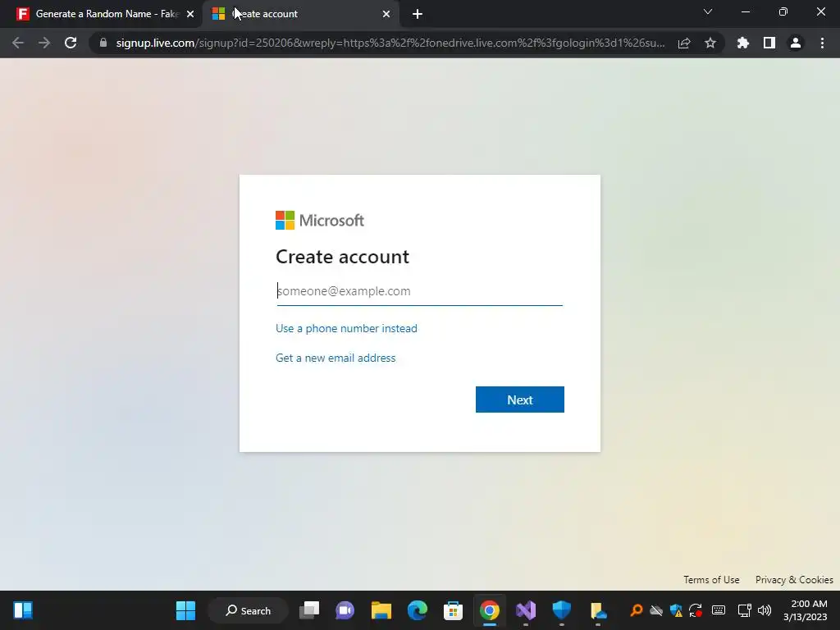The width and height of the screenshot is (840, 630).
Task: Click the volume speaker tray icon
Action: pos(765,610)
